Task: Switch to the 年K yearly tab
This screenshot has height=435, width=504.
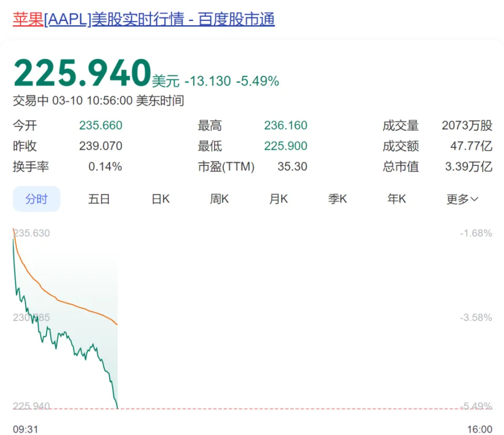Action: (396, 199)
